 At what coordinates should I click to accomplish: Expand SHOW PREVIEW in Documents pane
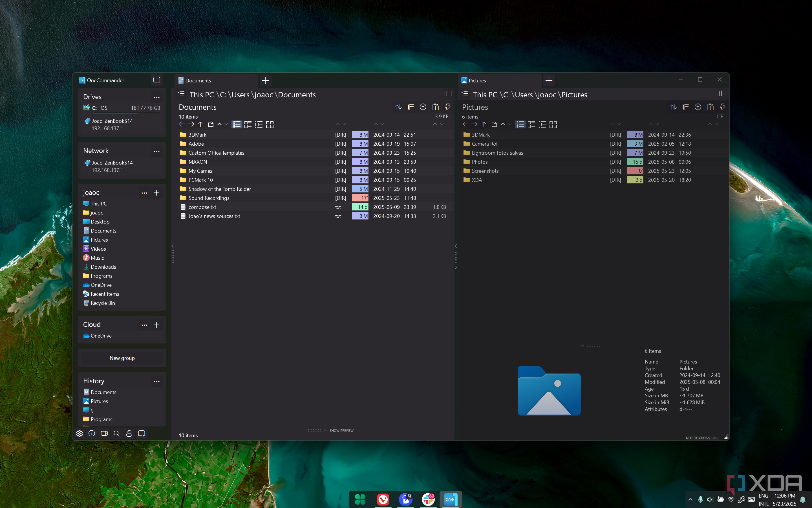(x=338, y=430)
